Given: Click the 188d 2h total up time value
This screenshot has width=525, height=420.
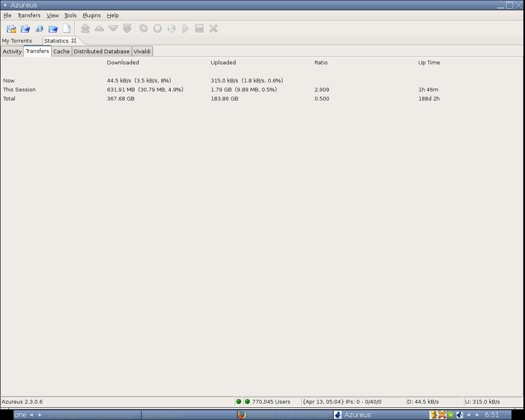Looking at the screenshot, I should (x=429, y=98).
